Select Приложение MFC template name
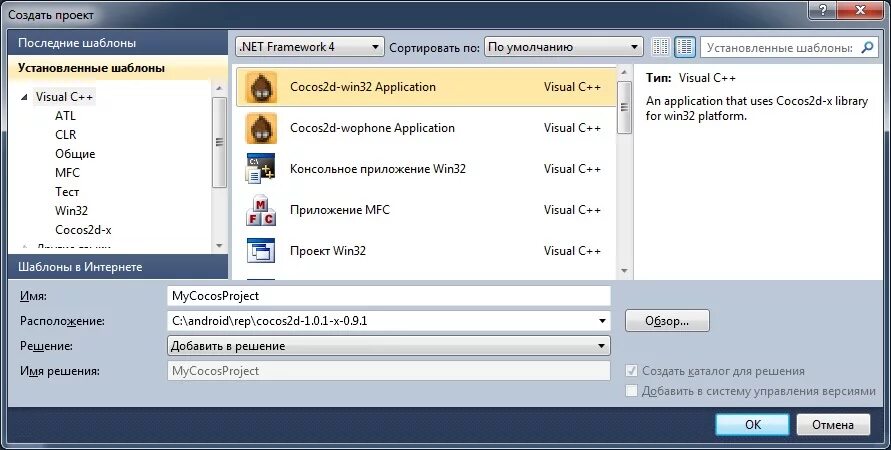This screenshot has width=891, height=450. click(340, 210)
